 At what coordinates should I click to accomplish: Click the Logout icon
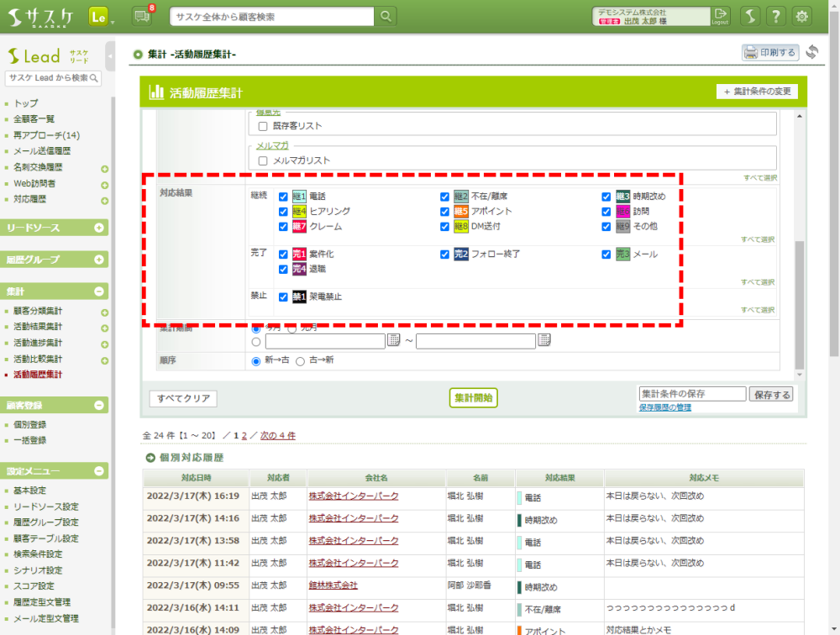tap(720, 16)
